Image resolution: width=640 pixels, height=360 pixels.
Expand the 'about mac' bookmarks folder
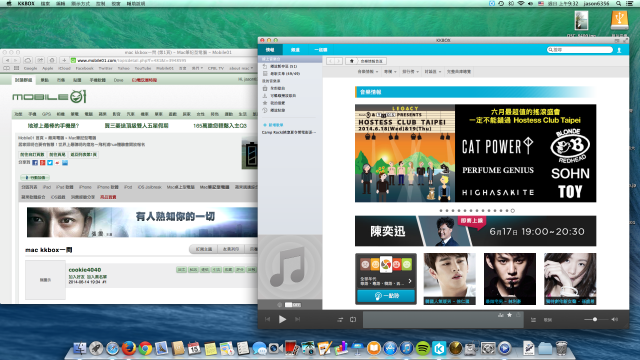tap(241, 69)
